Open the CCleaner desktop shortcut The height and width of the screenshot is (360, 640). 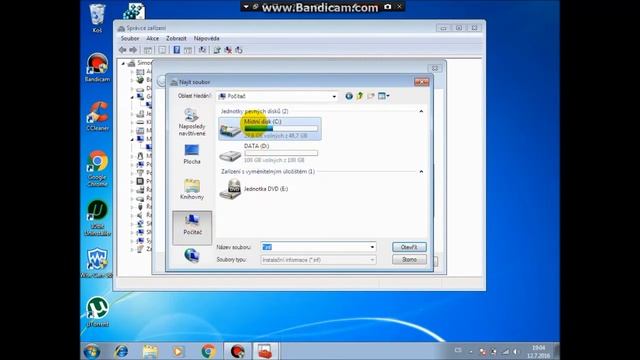[x=97, y=116]
